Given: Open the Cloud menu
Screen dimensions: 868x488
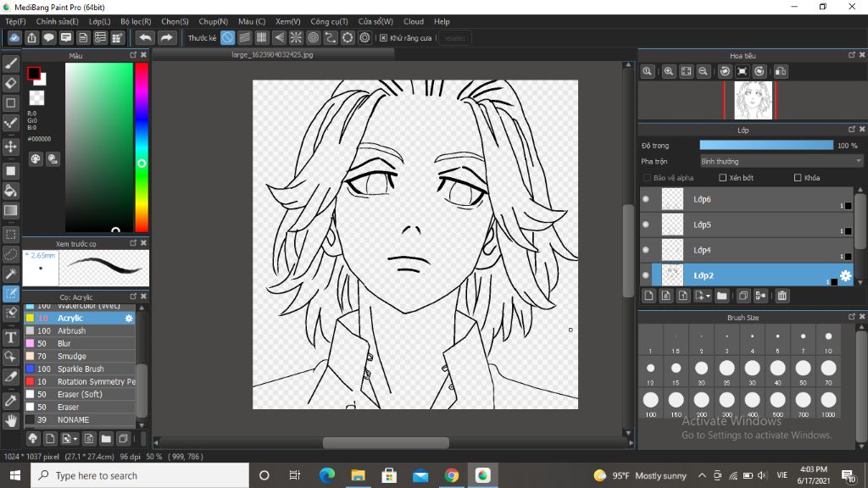Looking at the screenshot, I should (x=414, y=21).
